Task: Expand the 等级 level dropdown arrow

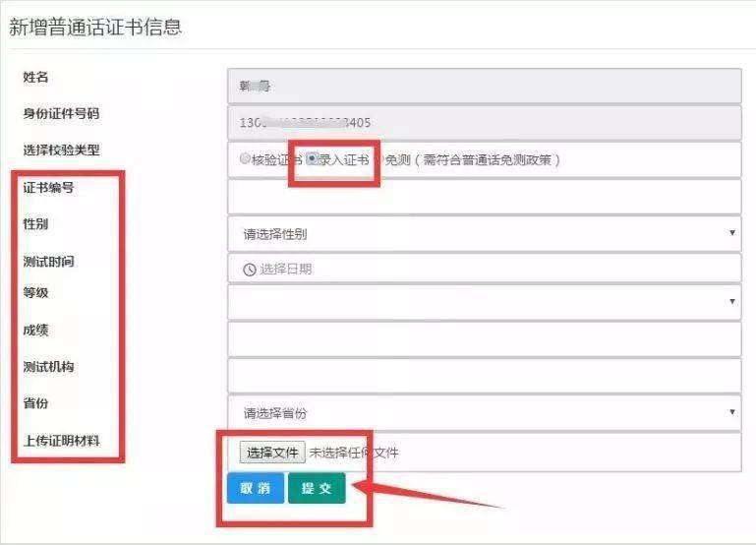Action: (x=731, y=301)
